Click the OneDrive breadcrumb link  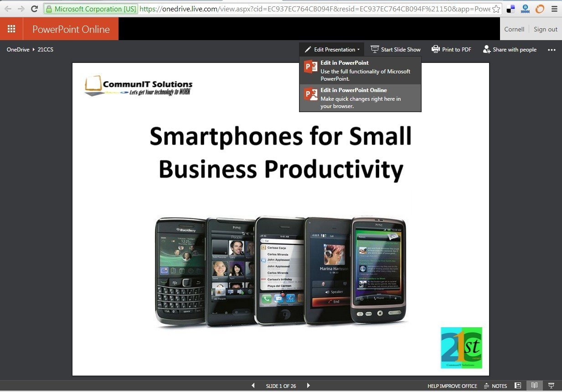coord(18,49)
